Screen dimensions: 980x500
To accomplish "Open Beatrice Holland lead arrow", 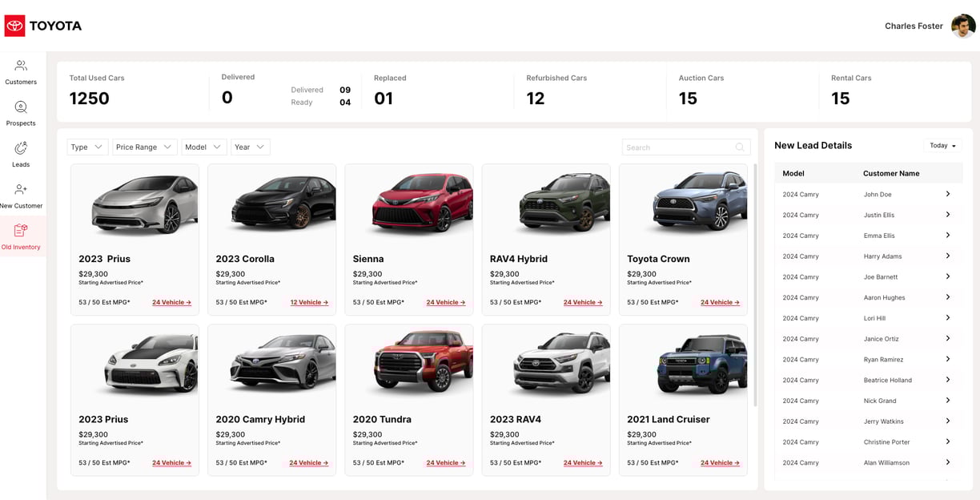I will [x=948, y=380].
